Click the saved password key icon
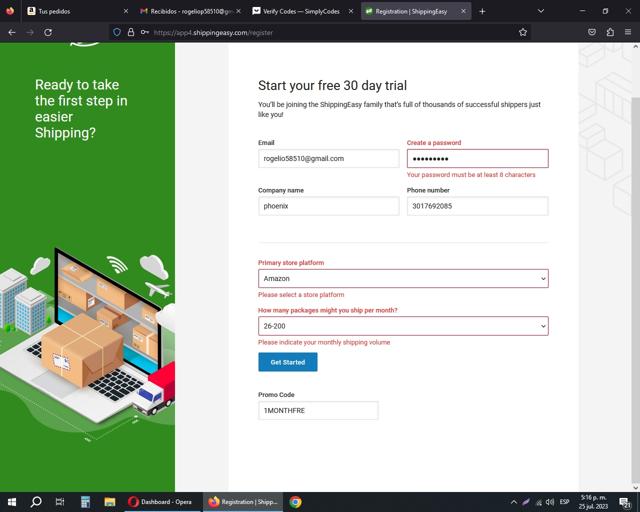Image resolution: width=640 pixels, height=512 pixels. click(x=144, y=32)
